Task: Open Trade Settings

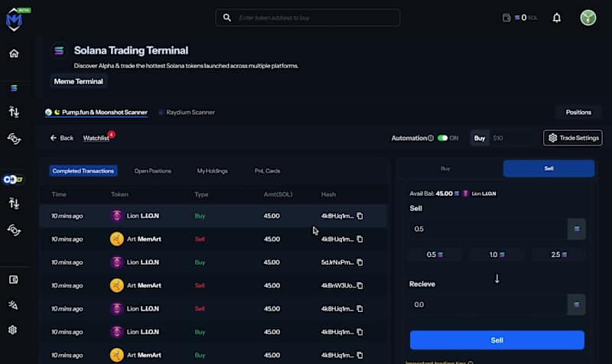Action: (x=573, y=138)
